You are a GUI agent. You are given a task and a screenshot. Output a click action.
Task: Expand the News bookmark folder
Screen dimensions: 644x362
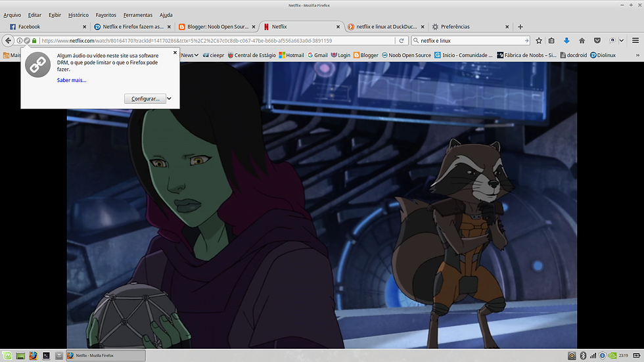(x=189, y=55)
